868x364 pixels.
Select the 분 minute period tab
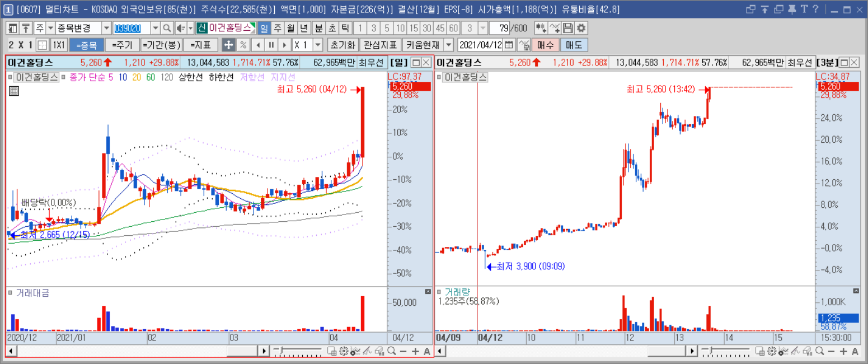(x=318, y=28)
